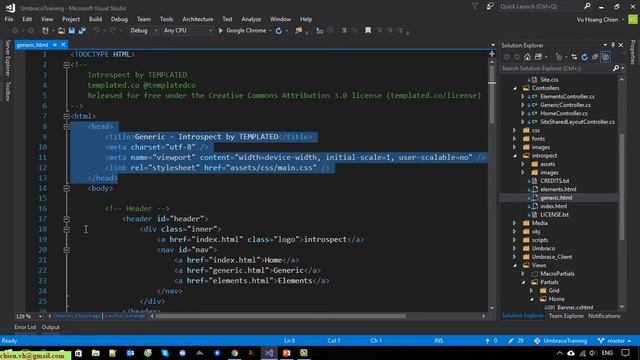The width and height of the screenshot is (640, 360).
Task: Expand the css folder
Action: pyautogui.click(x=515, y=130)
